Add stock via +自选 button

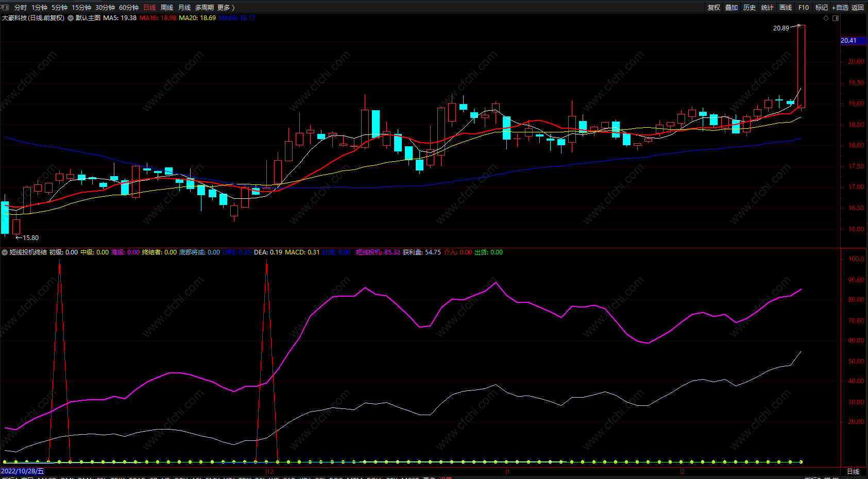coord(840,7)
